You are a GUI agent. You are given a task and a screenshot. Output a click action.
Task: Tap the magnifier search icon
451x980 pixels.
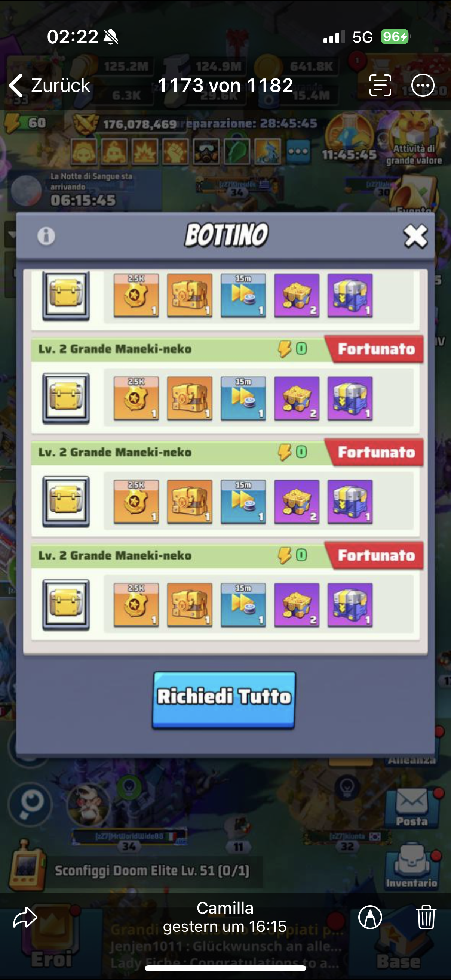click(30, 804)
